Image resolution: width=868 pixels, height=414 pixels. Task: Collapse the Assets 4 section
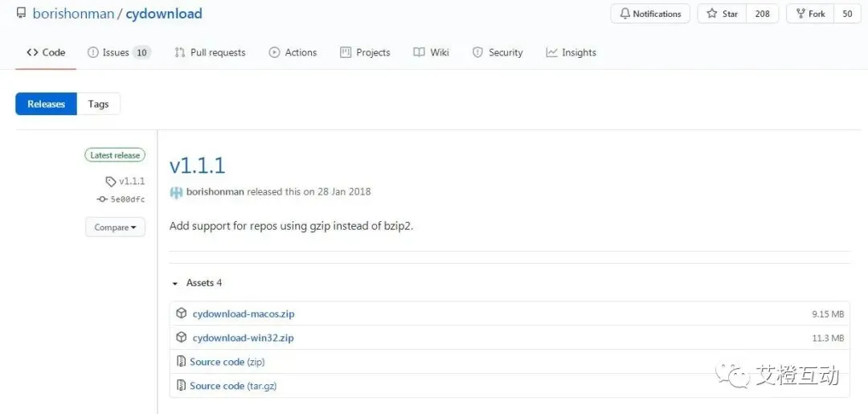click(x=197, y=283)
